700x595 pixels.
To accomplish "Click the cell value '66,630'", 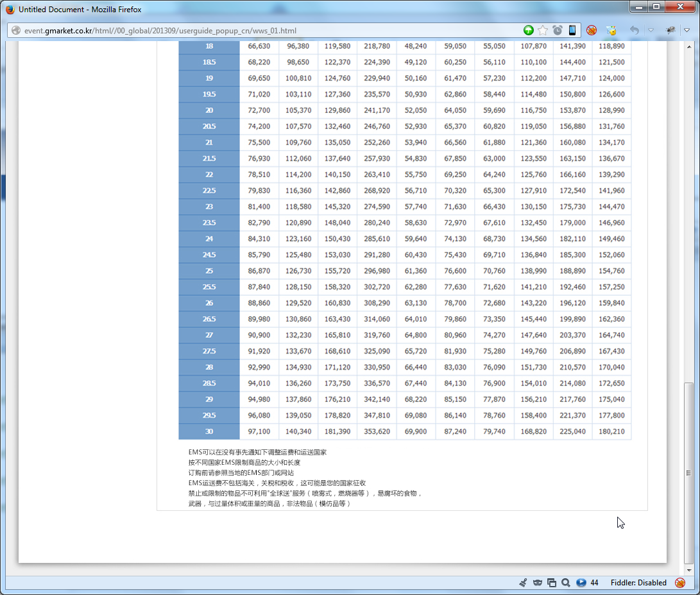I will pos(259,46).
